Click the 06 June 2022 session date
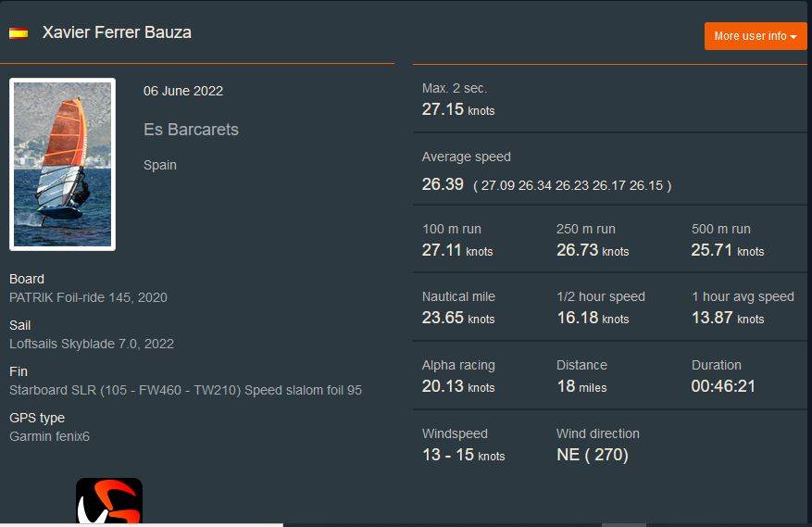 click(x=183, y=91)
